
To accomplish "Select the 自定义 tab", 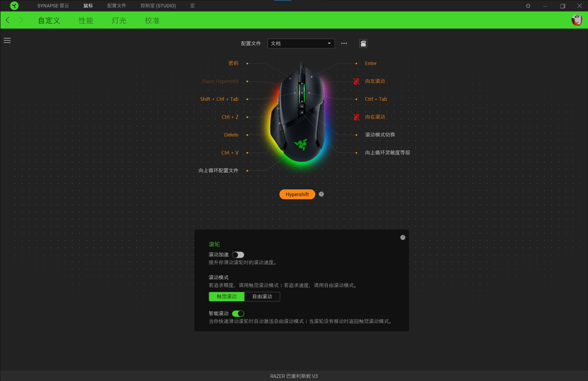I will click(49, 20).
